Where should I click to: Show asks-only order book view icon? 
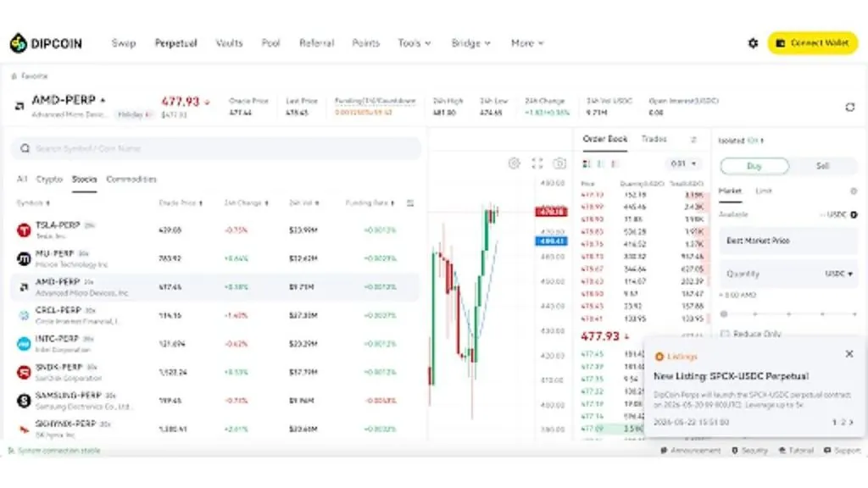(x=614, y=164)
